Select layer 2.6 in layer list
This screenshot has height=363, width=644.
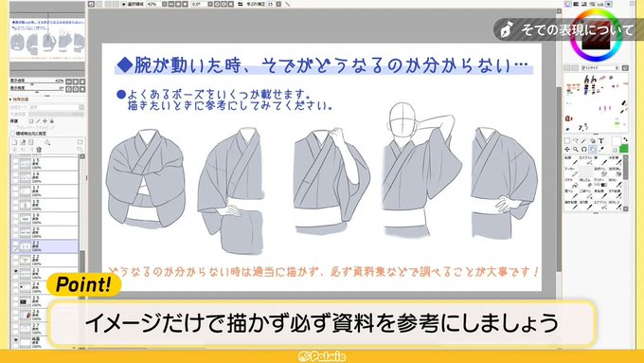[x=45, y=315]
